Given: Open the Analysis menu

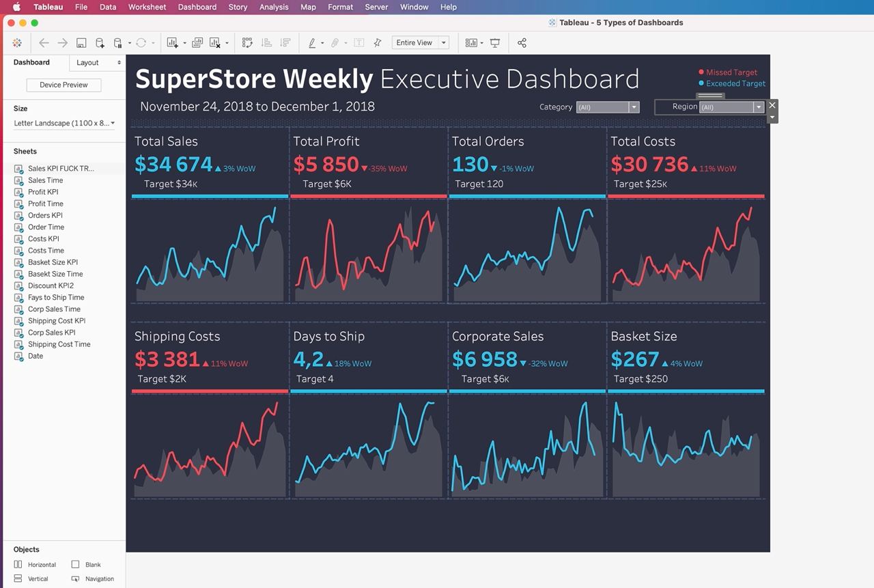Looking at the screenshot, I should point(274,7).
